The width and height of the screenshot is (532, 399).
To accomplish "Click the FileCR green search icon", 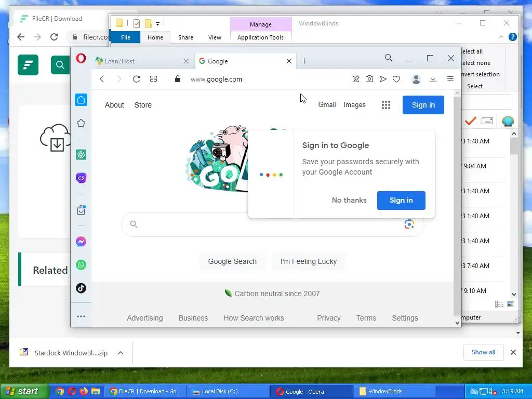I will (x=60, y=64).
